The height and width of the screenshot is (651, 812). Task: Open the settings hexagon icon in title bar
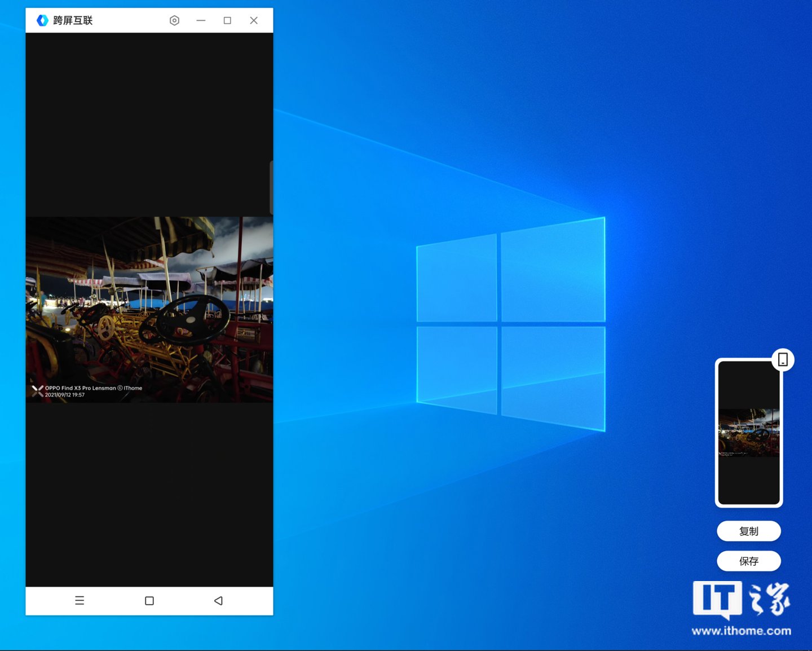[x=174, y=20]
